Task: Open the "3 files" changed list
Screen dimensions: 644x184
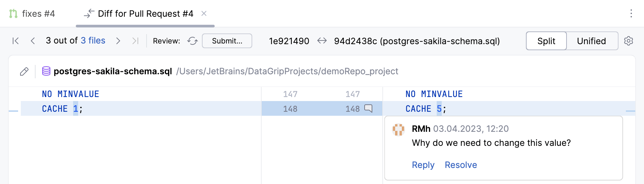Action: click(x=93, y=40)
